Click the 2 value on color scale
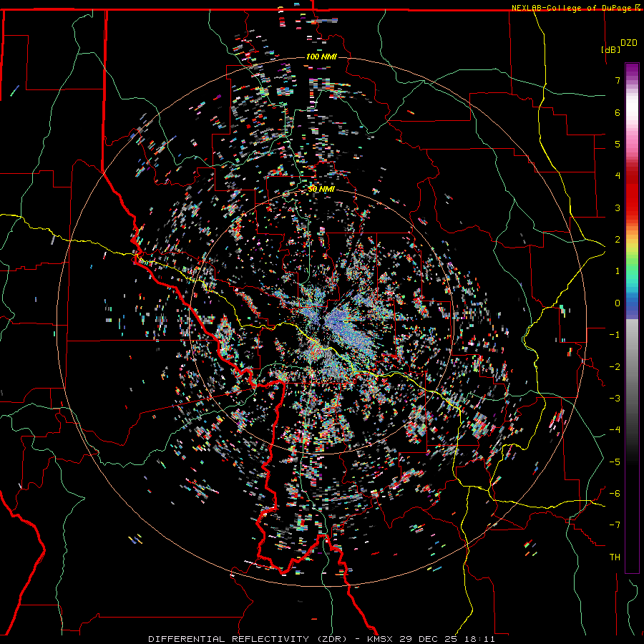Viewport: 644px width, 644px height. 618,240
